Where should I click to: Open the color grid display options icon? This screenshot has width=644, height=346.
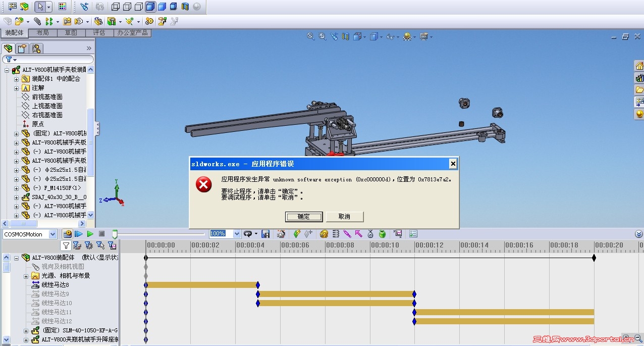[x=62, y=7]
